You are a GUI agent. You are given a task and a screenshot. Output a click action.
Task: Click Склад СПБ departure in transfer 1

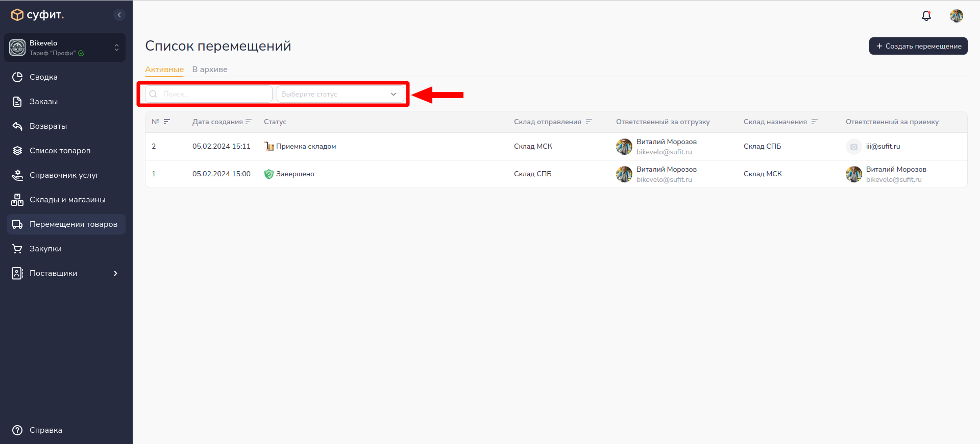tap(533, 174)
